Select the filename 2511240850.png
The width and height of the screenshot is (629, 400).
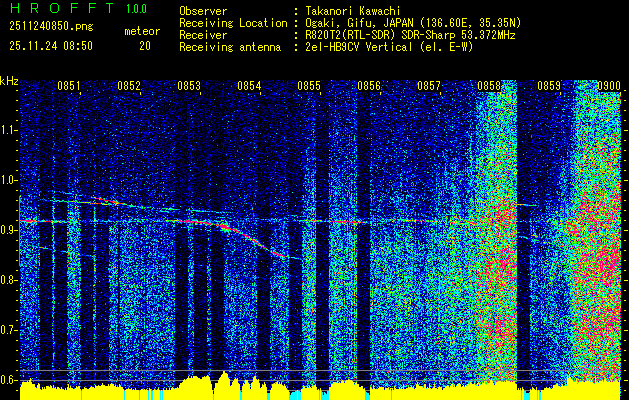point(51,27)
